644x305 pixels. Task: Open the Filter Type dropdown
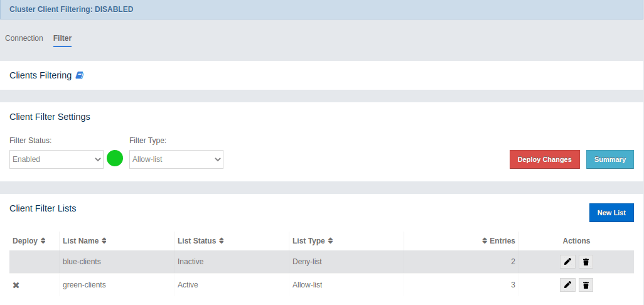point(176,159)
